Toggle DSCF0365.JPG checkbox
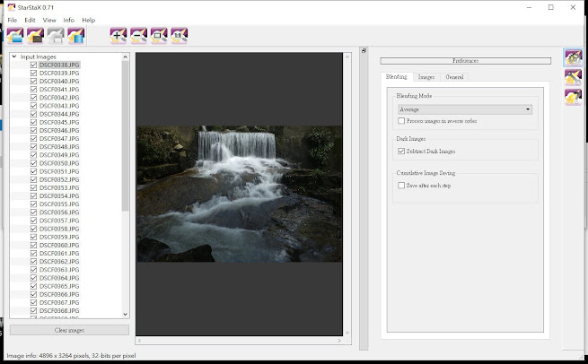This screenshot has width=588, height=364. coord(34,286)
